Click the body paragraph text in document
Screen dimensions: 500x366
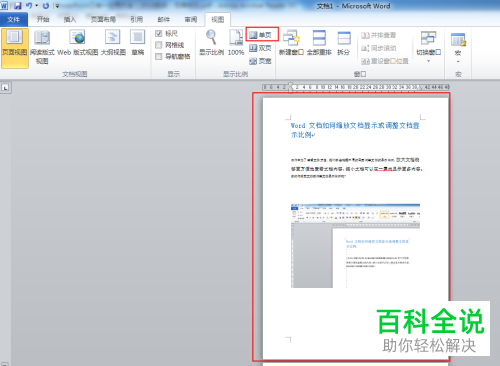point(357,168)
